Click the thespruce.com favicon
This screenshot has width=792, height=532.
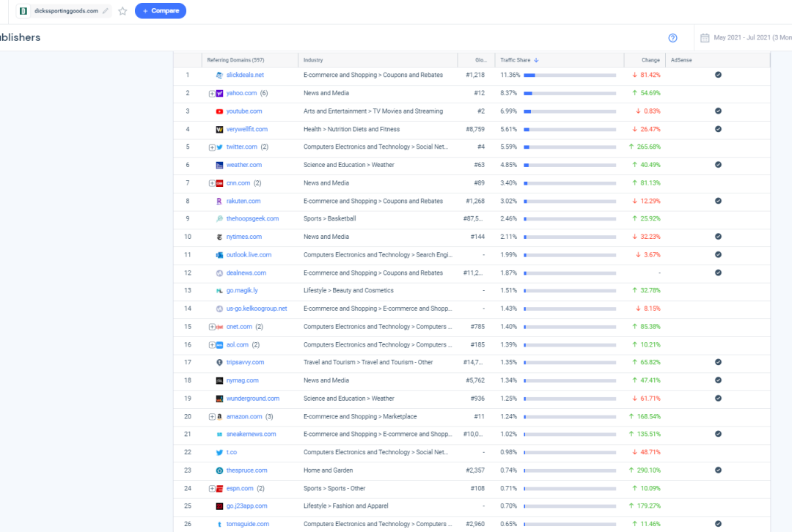click(x=219, y=470)
